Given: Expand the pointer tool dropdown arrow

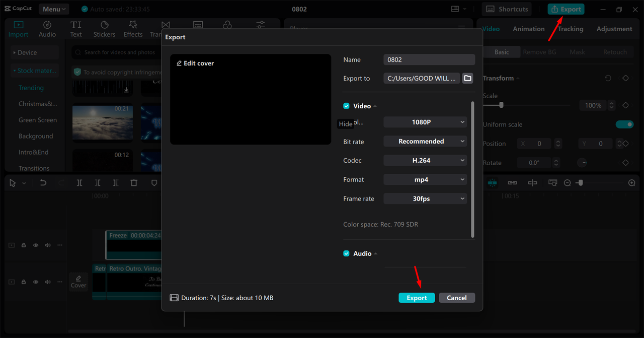Looking at the screenshot, I should (24, 183).
